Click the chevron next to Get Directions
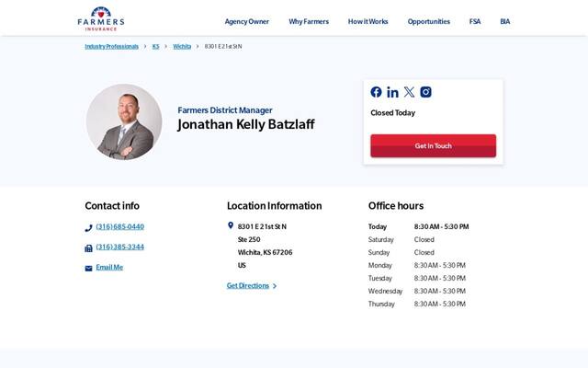This screenshot has height=368, width=588. tap(275, 286)
